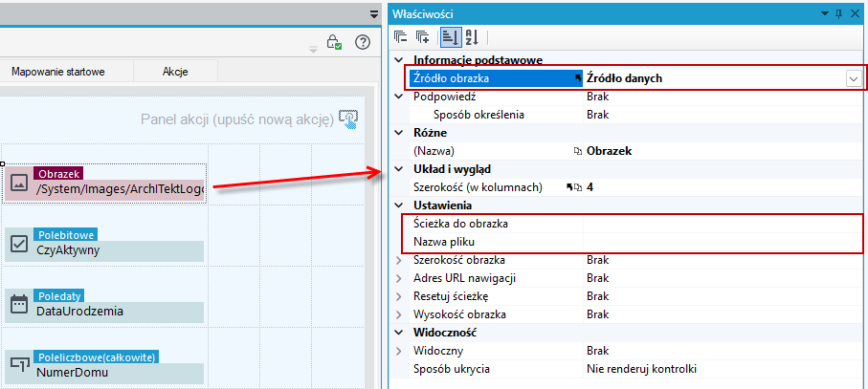Click the checkbox icon of CzyAktywny control
Viewport: 868px width, 389px height.
[19, 244]
